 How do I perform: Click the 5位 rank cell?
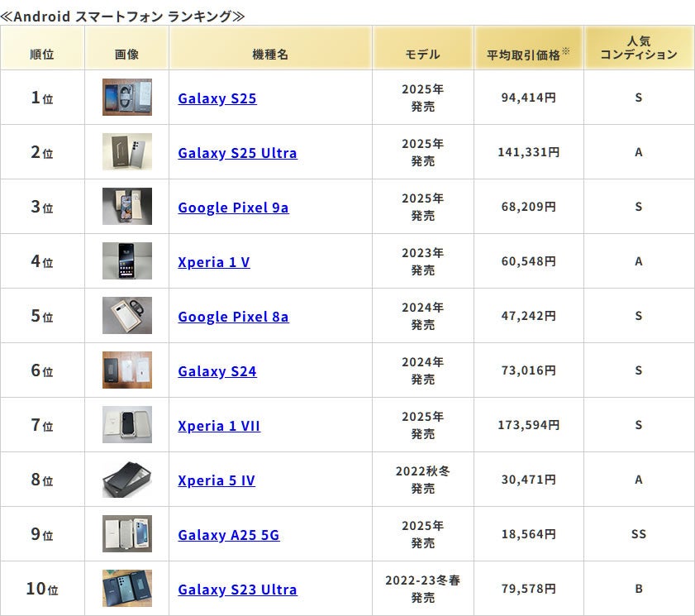tap(42, 316)
